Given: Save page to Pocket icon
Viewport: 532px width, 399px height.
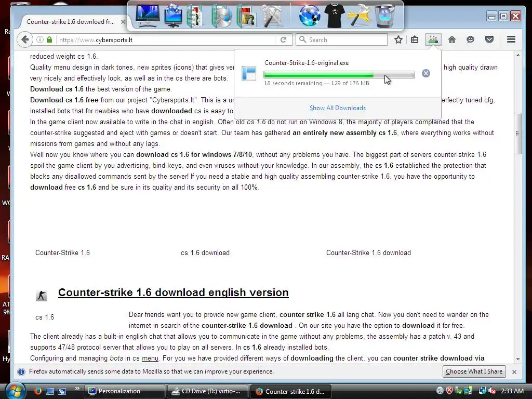Looking at the screenshot, I should 489,39.
